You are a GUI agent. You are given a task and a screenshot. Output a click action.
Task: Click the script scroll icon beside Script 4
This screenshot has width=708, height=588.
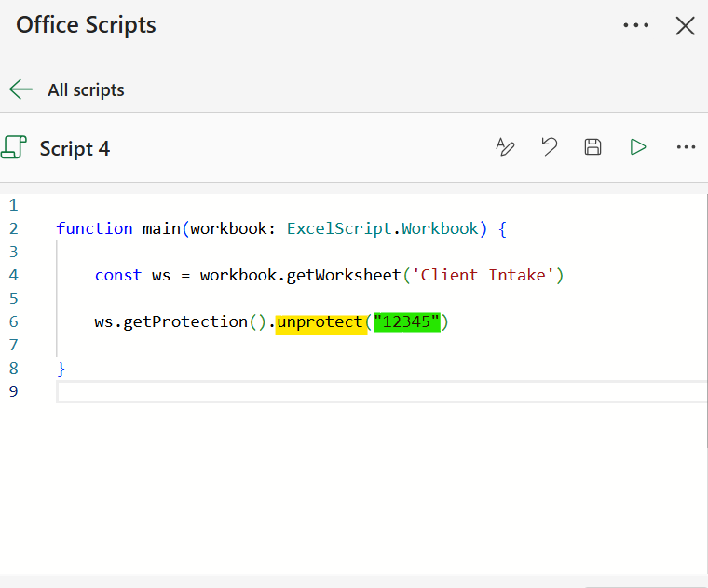[x=14, y=147]
